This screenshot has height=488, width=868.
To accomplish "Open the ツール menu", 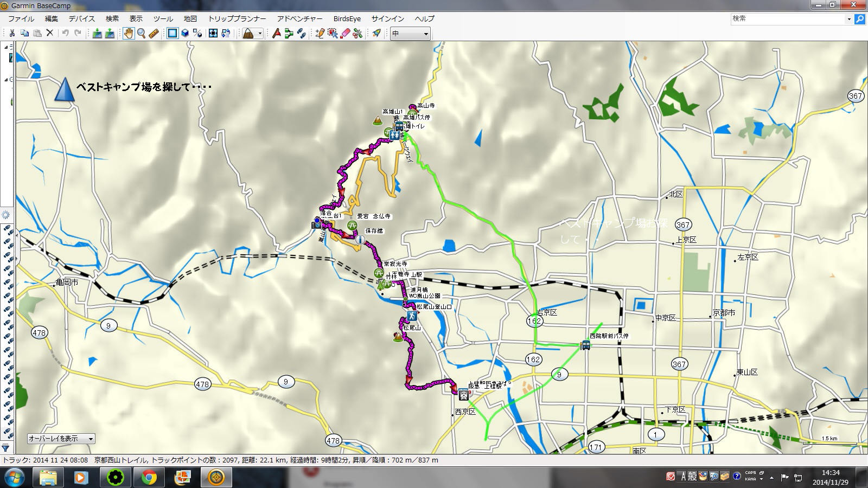I will pyautogui.click(x=163, y=18).
